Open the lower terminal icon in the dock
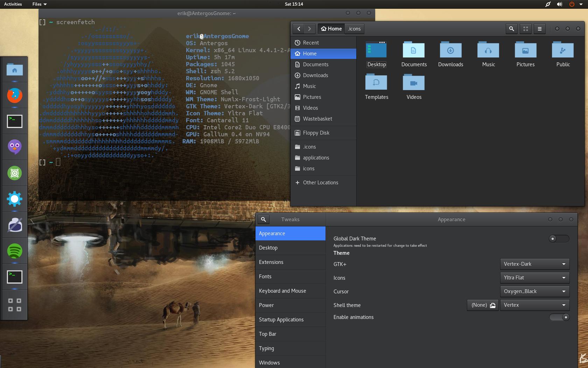588x368 pixels. coord(15,277)
